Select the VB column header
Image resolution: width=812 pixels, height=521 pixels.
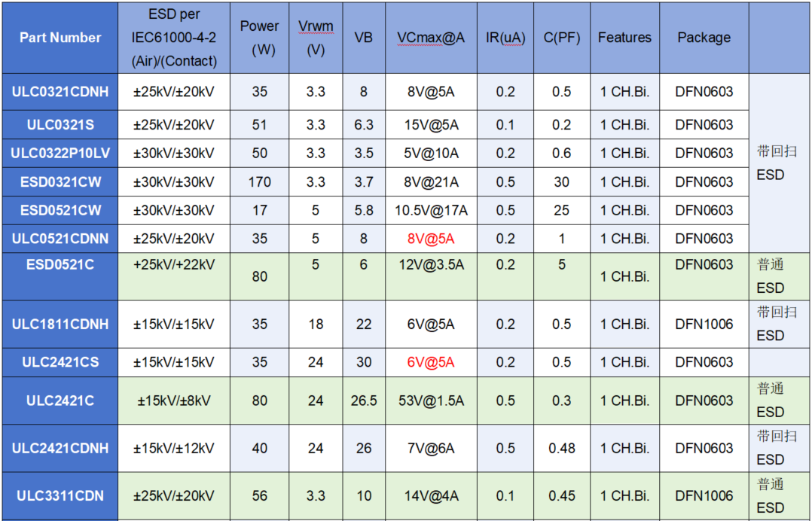click(364, 38)
